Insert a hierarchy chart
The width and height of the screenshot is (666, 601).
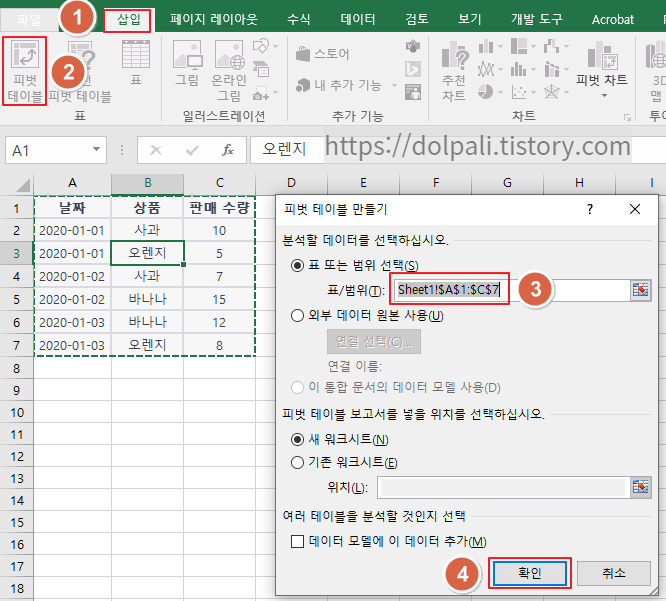click(x=519, y=46)
